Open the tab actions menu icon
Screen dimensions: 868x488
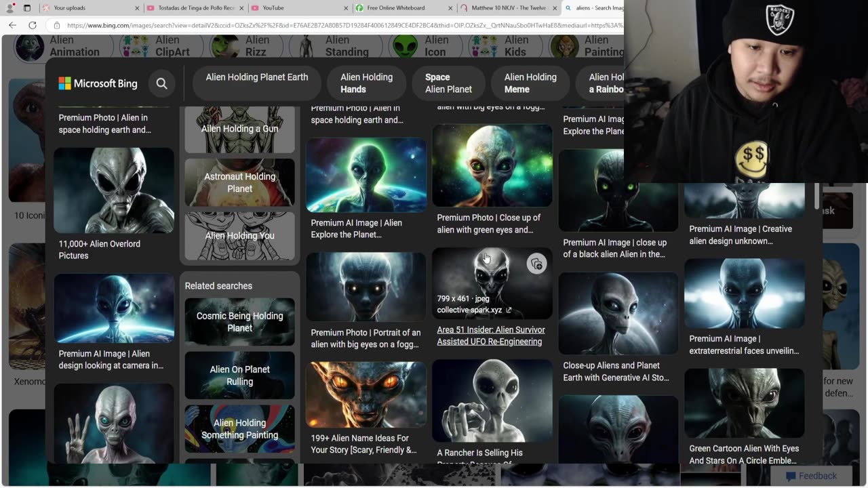pyautogui.click(x=27, y=8)
